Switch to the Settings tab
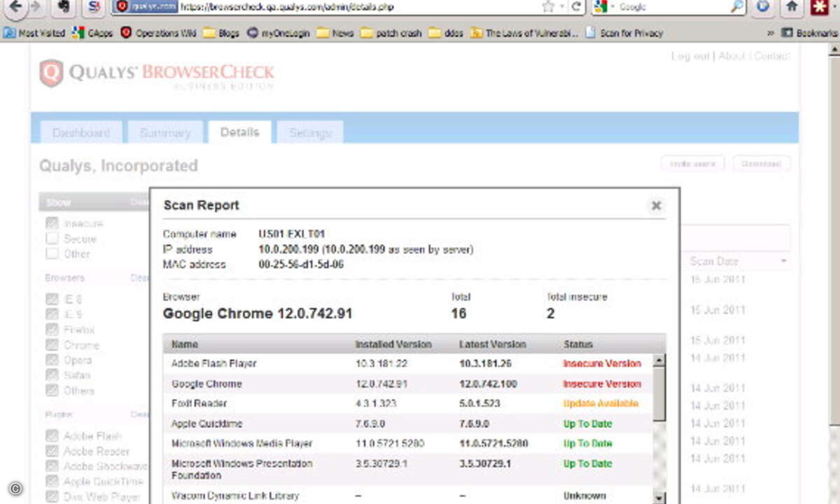Image resolution: width=840 pixels, height=504 pixels. tap(310, 132)
